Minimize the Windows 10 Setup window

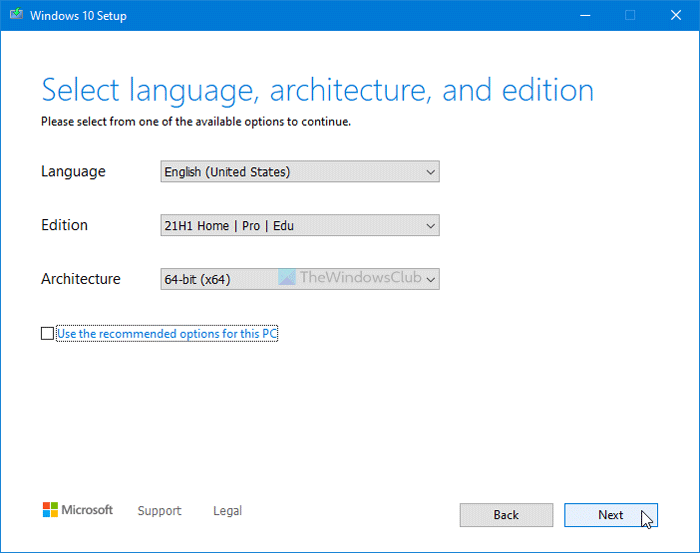point(583,15)
